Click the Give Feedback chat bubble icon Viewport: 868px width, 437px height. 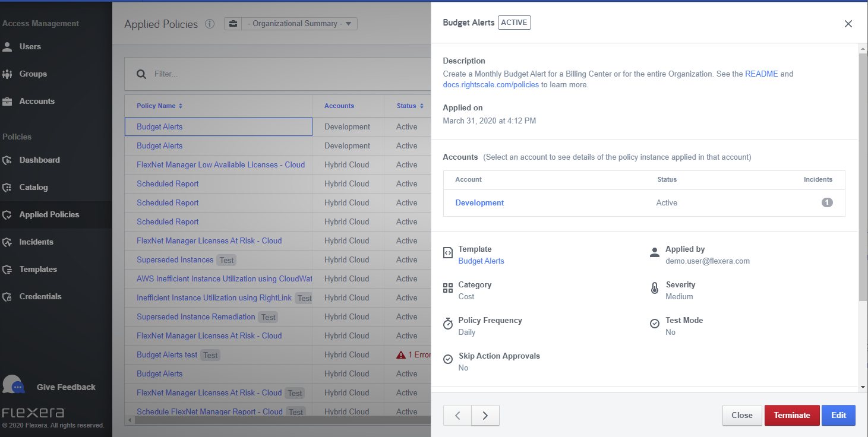click(14, 385)
